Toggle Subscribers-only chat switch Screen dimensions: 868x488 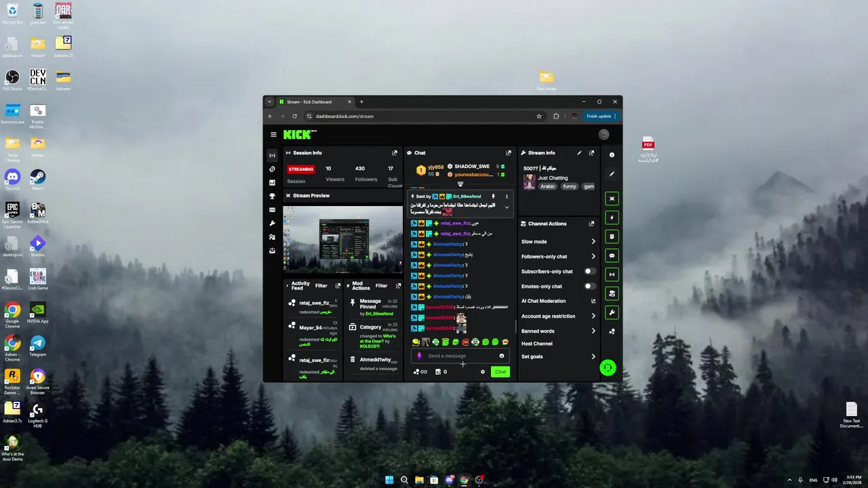(x=590, y=271)
